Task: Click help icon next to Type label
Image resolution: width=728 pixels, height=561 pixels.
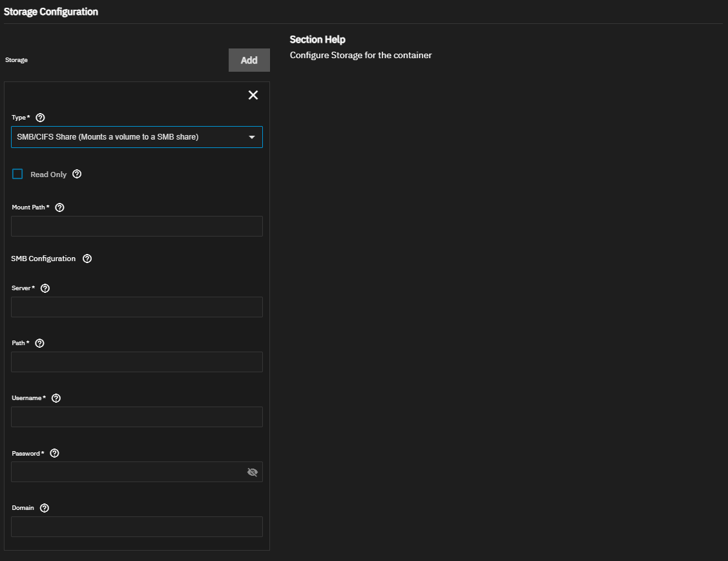Action: (x=41, y=118)
